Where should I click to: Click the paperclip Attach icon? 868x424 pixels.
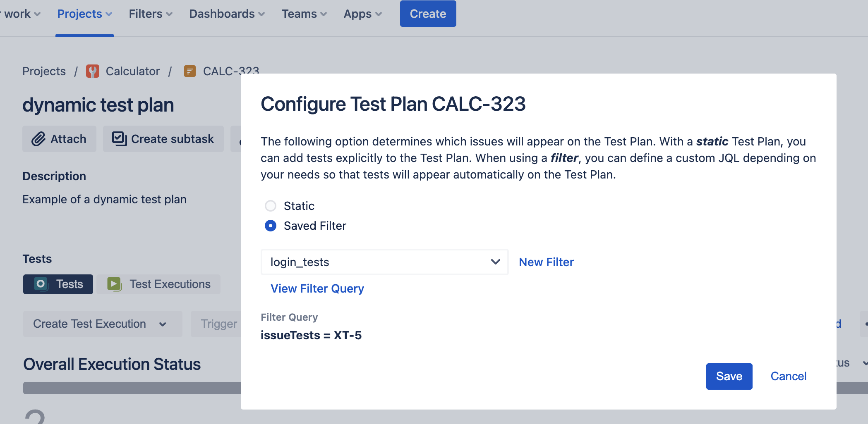38,139
